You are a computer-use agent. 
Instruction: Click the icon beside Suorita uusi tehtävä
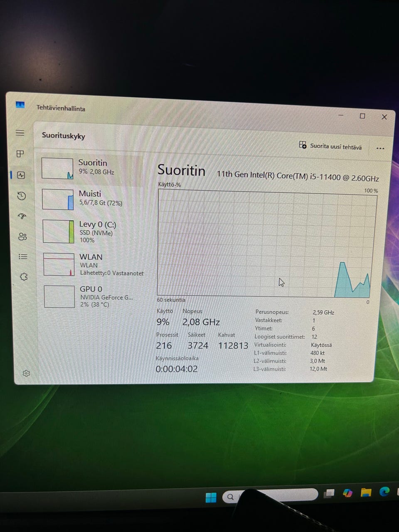(x=303, y=145)
